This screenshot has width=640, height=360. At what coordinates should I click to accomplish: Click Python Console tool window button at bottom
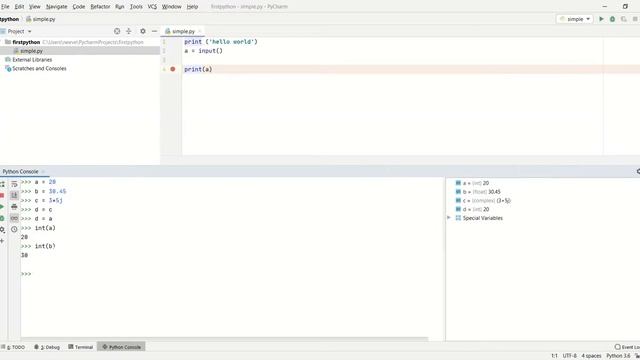121,347
